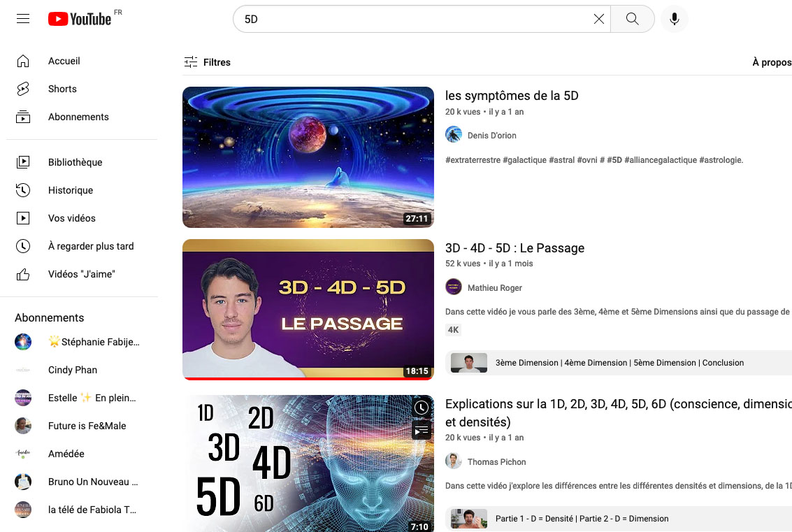
Task: Add 1D-6D video to queue
Action: click(421, 430)
